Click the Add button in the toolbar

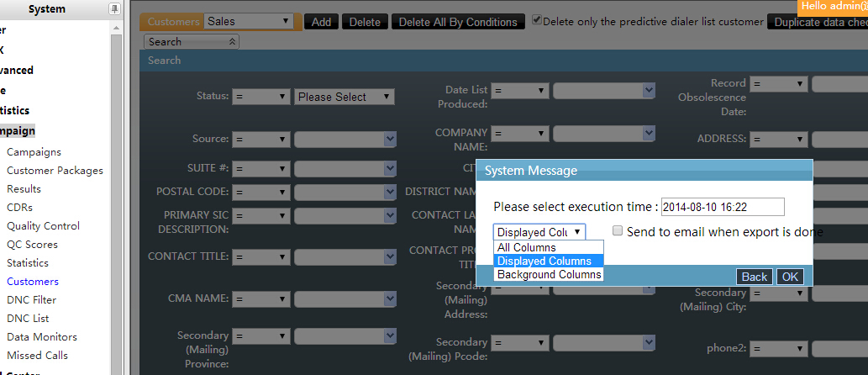click(x=321, y=22)
